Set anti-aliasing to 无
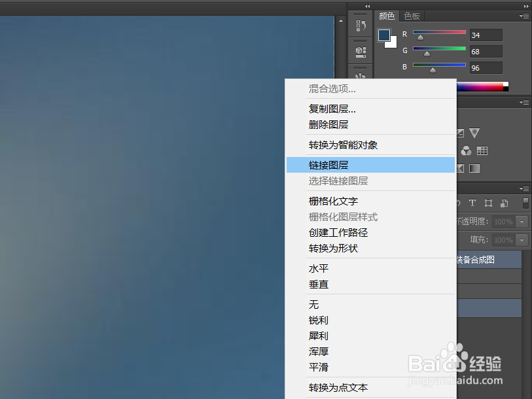The image size is (532, 399). pos(370,305)
